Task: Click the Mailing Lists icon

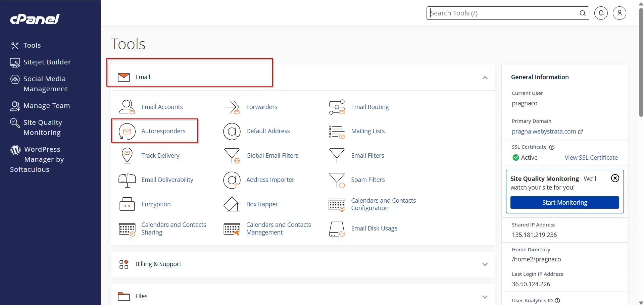Action: [337, 132]
